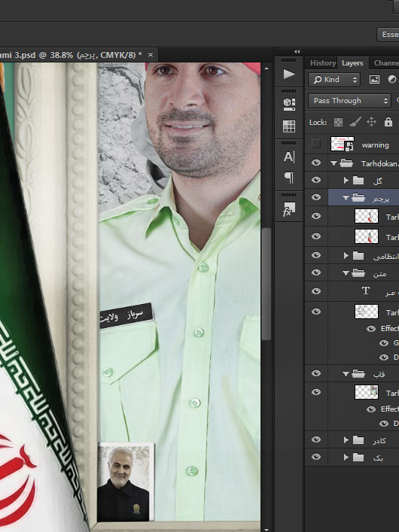Click the بک group folder icon
Viewport: 399px width, 532px height.
[358, 458]
